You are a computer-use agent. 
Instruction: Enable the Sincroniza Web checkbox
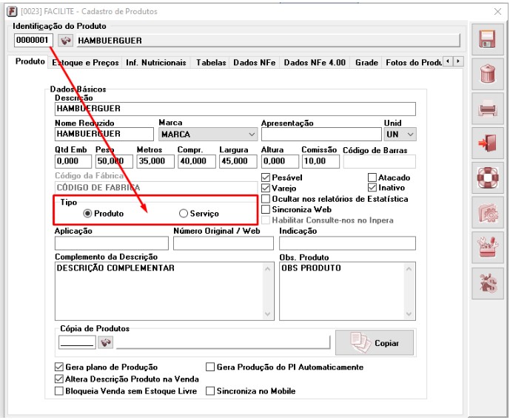point(266,209)
